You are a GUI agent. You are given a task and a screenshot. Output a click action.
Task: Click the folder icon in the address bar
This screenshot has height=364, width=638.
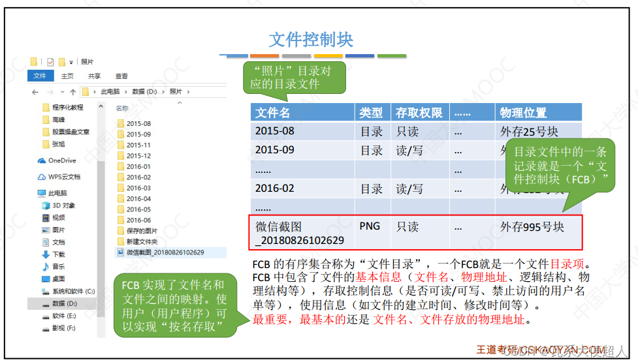(x=86, y=92)
